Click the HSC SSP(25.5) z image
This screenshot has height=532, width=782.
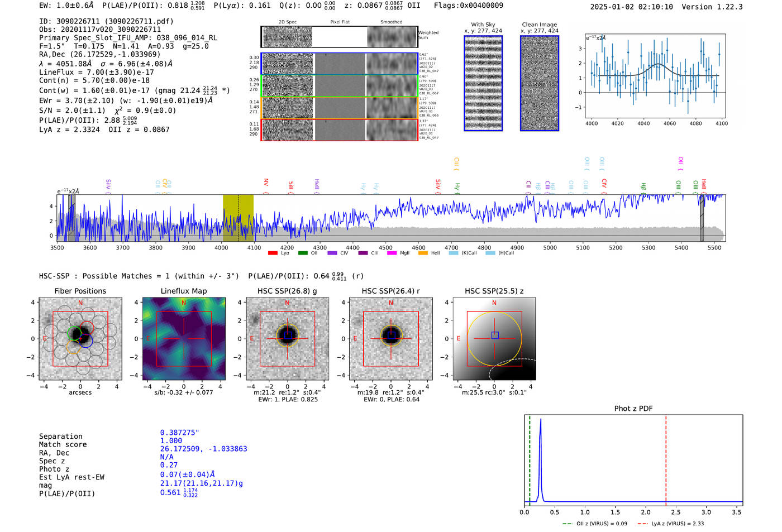tap(494, 339)
